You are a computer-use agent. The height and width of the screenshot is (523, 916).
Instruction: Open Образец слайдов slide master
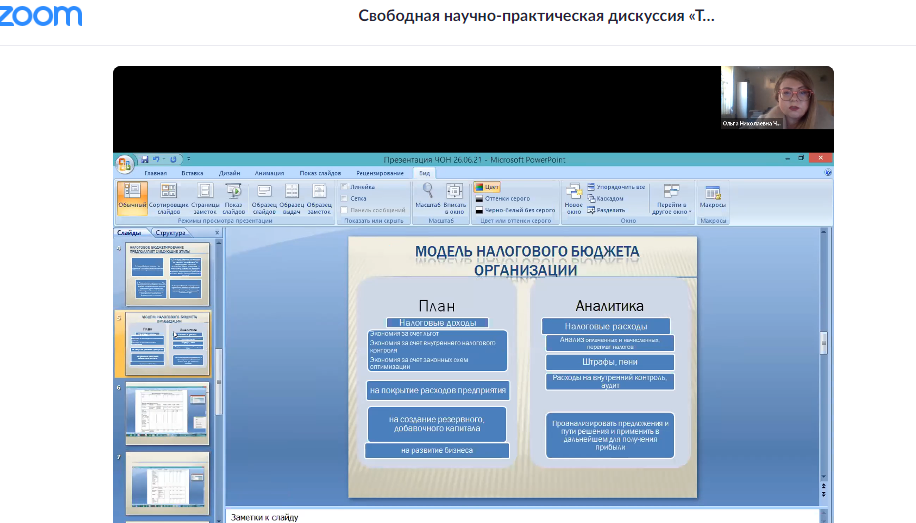264,198
